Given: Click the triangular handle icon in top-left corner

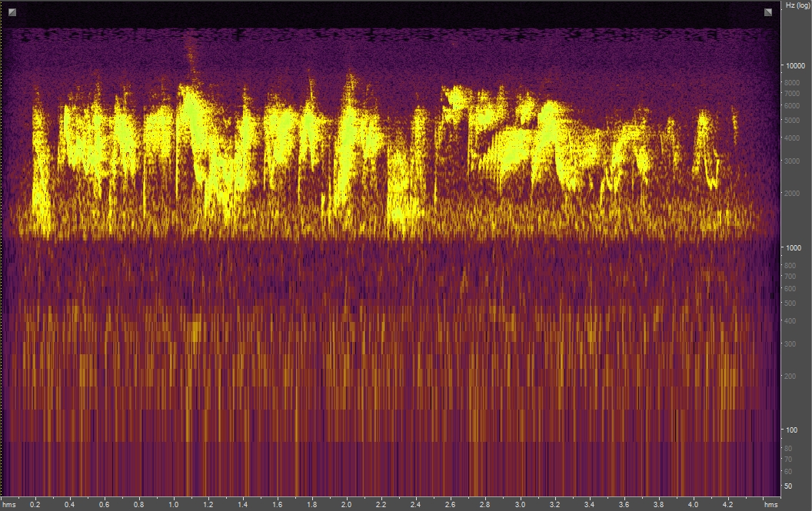Looking at the screenshot, I should coord(11,12).
